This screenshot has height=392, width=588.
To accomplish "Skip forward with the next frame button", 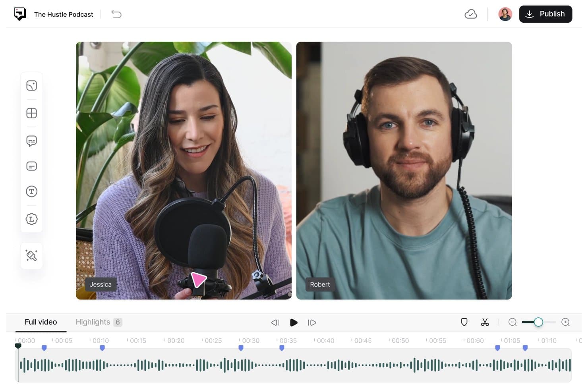I will click(x=312, y=322).
